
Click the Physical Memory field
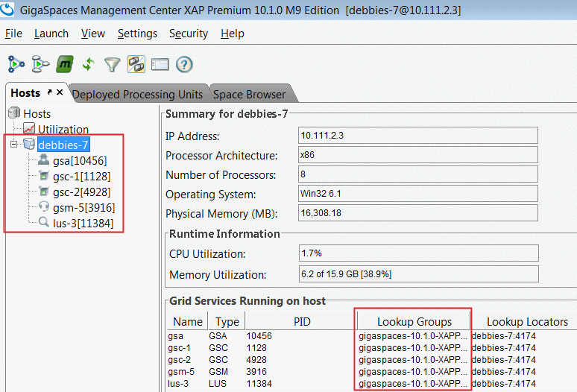click(418, 213)
